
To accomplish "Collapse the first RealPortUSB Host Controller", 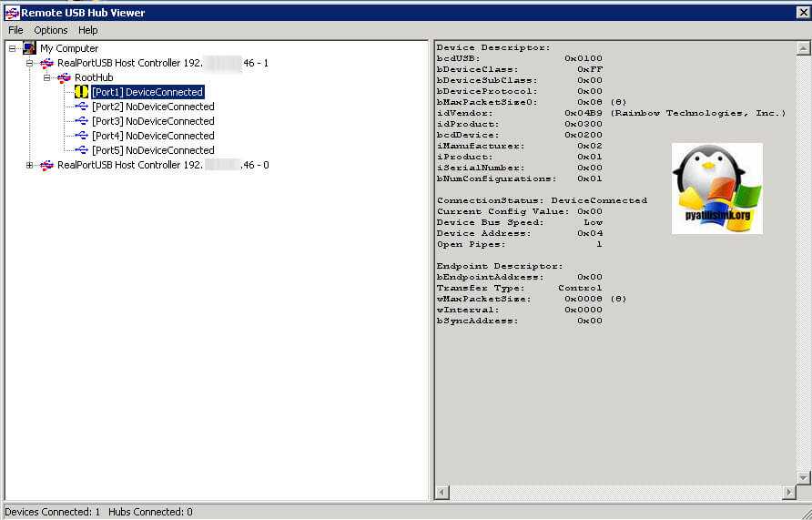I will click(x=29, y=63).
